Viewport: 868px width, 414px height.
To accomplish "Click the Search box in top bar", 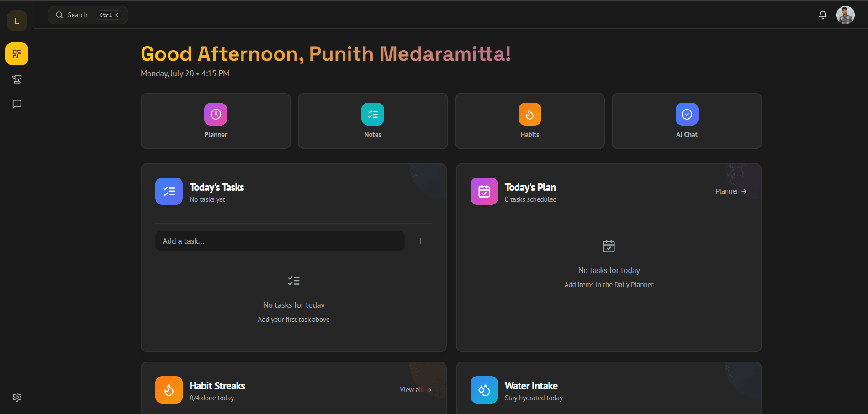I will (x=88, y=15).
